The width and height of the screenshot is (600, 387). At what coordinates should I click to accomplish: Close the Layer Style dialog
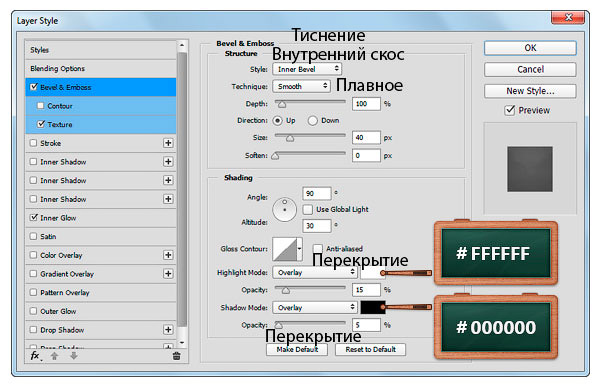(568, 17)
